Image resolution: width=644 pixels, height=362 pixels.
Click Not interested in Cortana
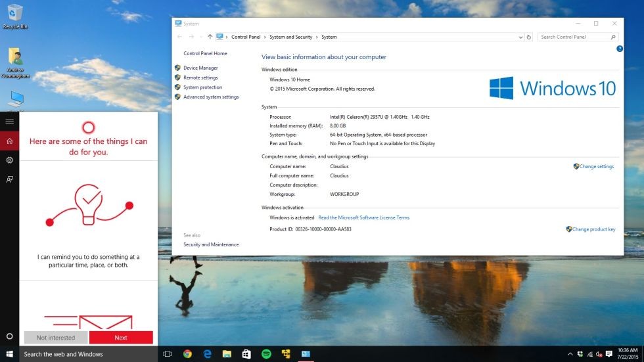coord(56,338)
